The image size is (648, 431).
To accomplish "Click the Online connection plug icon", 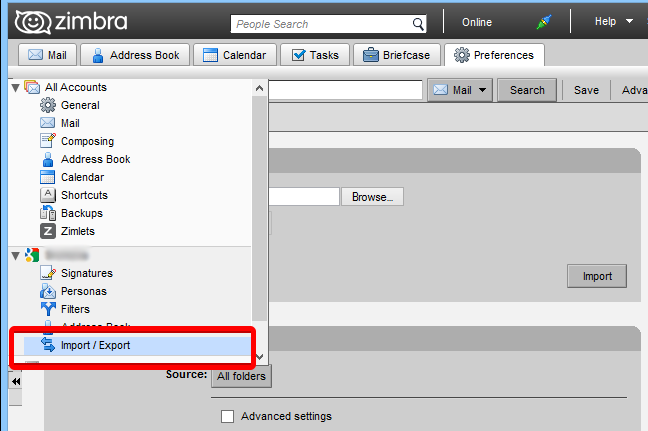I will [544, 22].
